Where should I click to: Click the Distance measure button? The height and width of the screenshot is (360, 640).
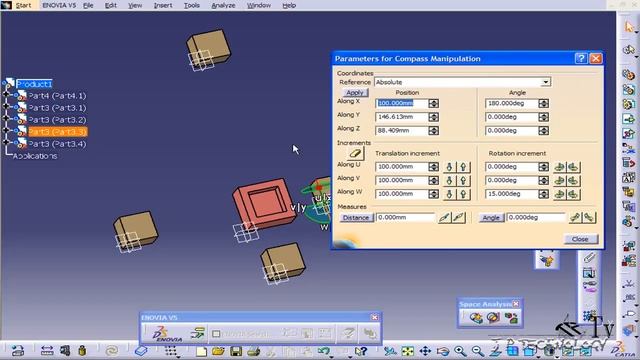pos(356,218)
